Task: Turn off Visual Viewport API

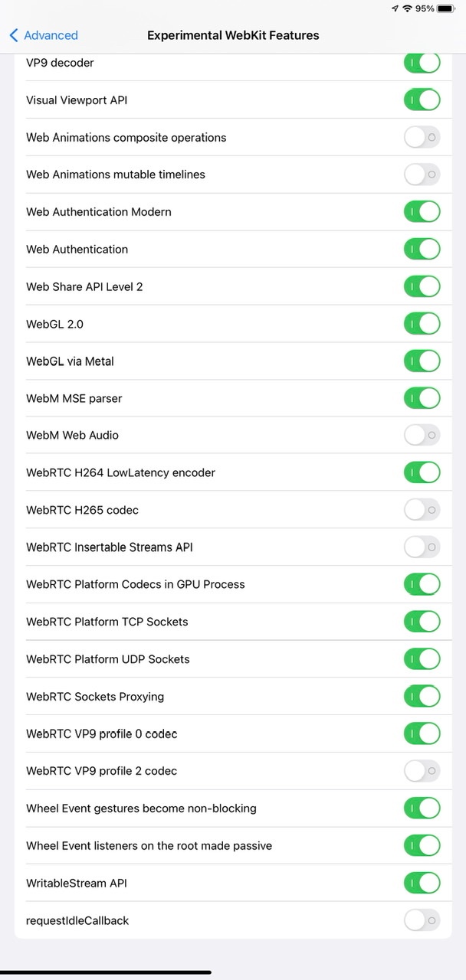Action: (422, 100)
